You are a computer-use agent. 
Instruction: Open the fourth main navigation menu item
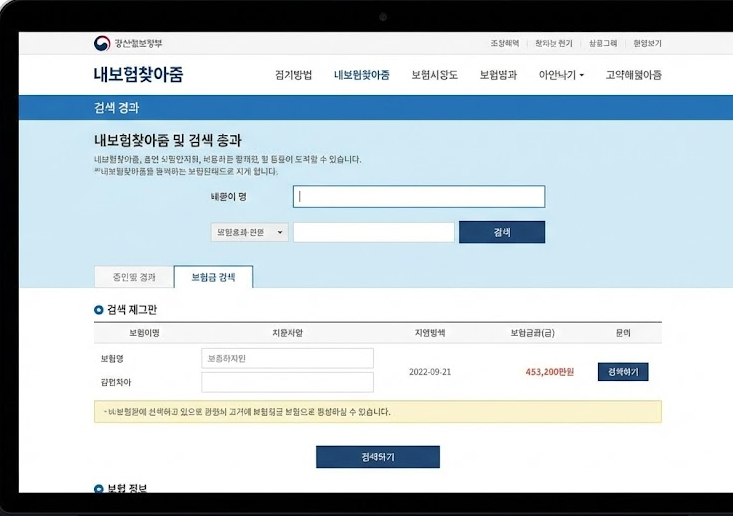coord(498,75)
